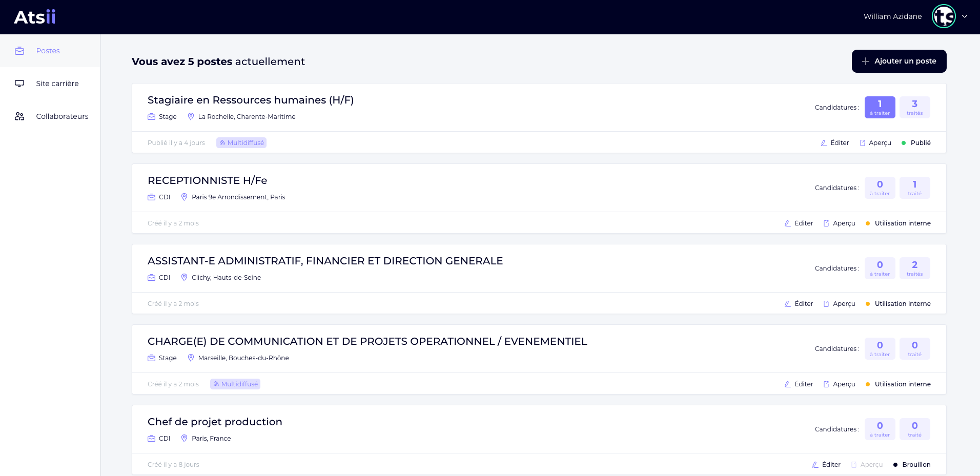Click Aperçu for CHARGE(E) DE COMMUNICATION

[839, 384]
